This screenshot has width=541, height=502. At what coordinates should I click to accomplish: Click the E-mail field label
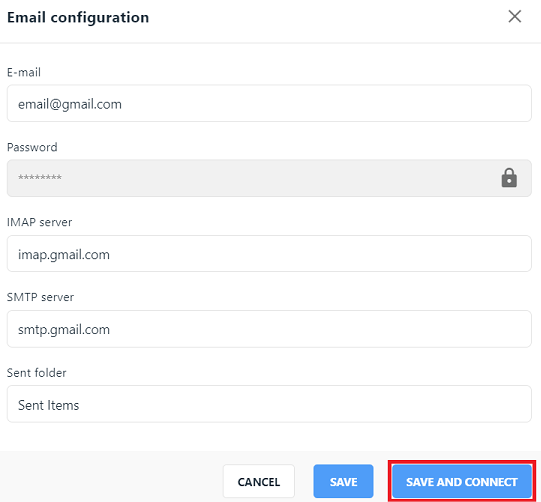pyautogui.click(x=24, y=72)
